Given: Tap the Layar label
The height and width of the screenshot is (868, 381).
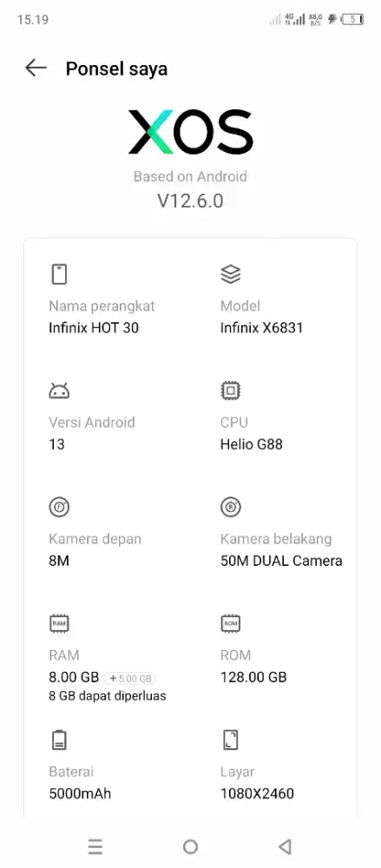Looking at the screenshot, I should click(x=237, y=772).
